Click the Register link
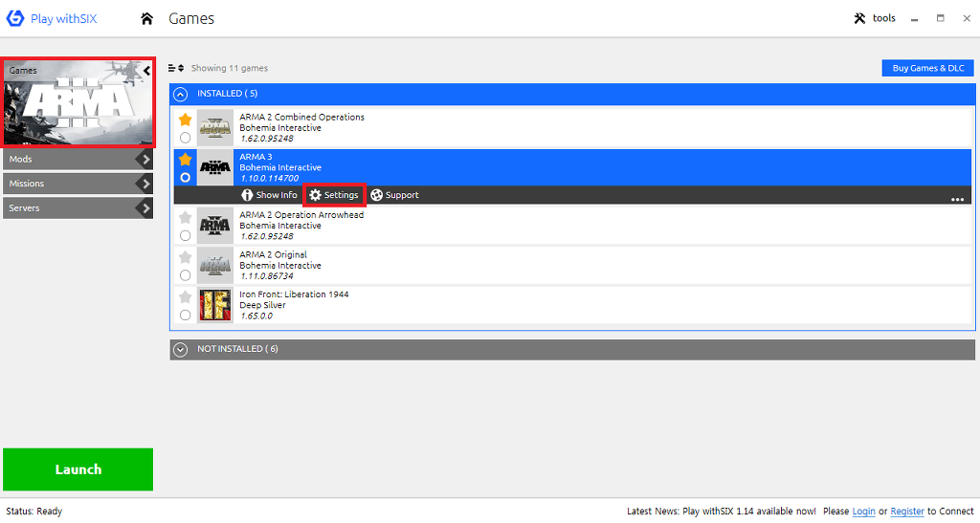Viewport: 980px width, 523px height. (907, 512)
